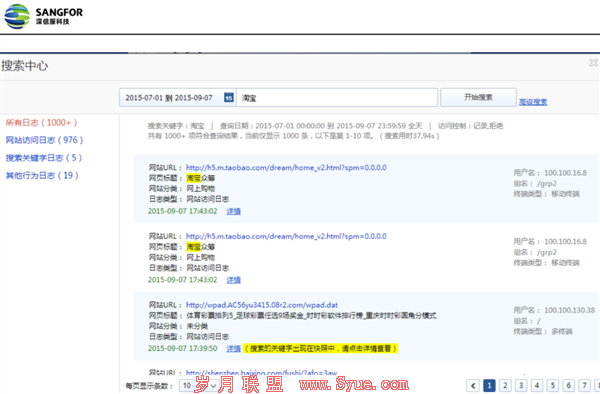Open the wpad.AC56yu3415.08r2.com URL link
This screenshot has width=600, height=394.
[262, 305]
